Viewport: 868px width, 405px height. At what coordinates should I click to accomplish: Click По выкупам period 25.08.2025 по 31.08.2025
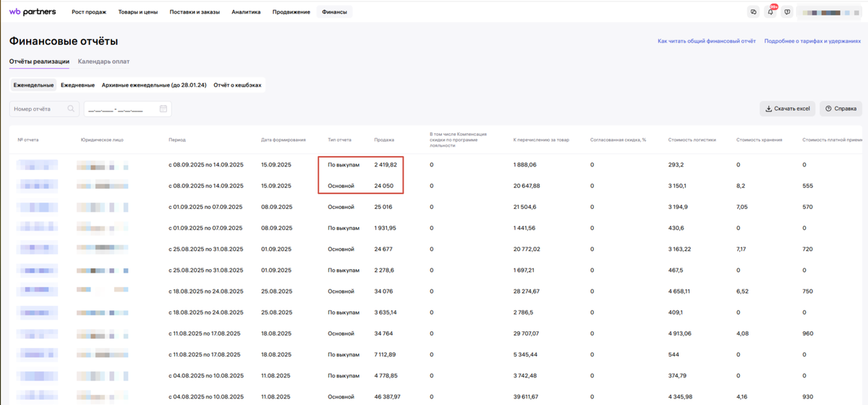tap(206, 270)
